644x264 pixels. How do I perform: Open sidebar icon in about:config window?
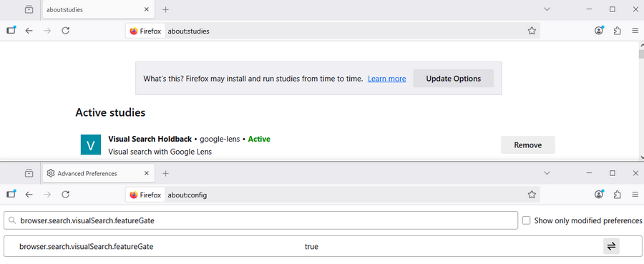(x=11, y=195)
